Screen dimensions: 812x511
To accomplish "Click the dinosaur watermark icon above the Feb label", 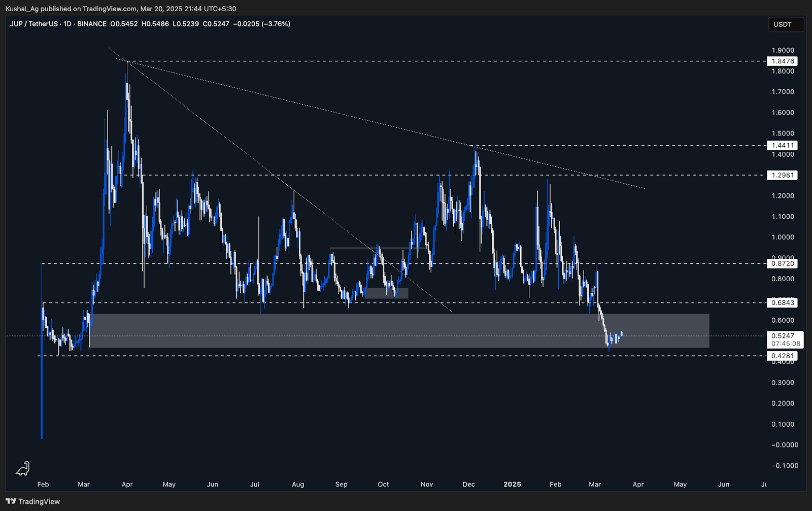I will click(23, 468).
